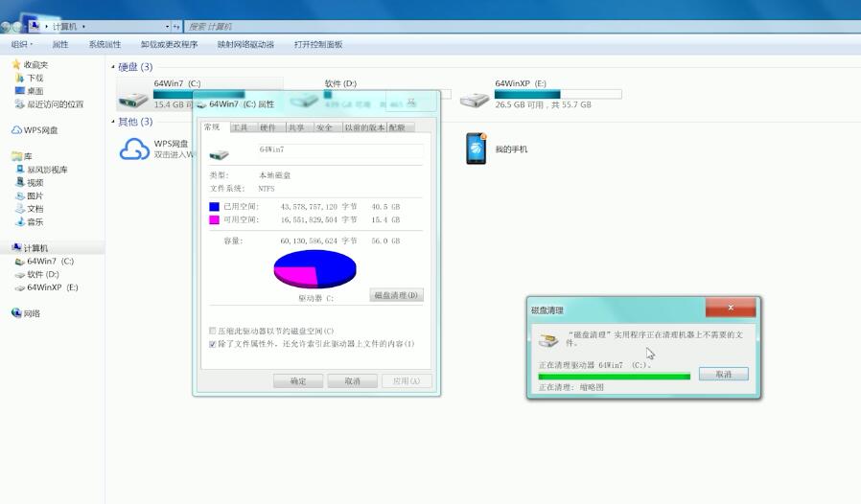Click the Explorer forward arrow button

pos(17,27)
